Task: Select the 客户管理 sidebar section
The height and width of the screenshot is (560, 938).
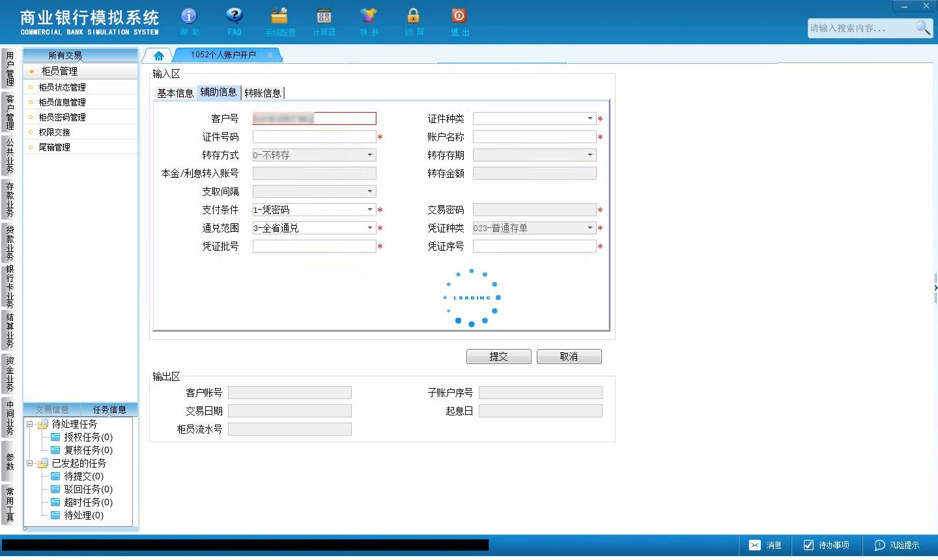Action: 10,112
